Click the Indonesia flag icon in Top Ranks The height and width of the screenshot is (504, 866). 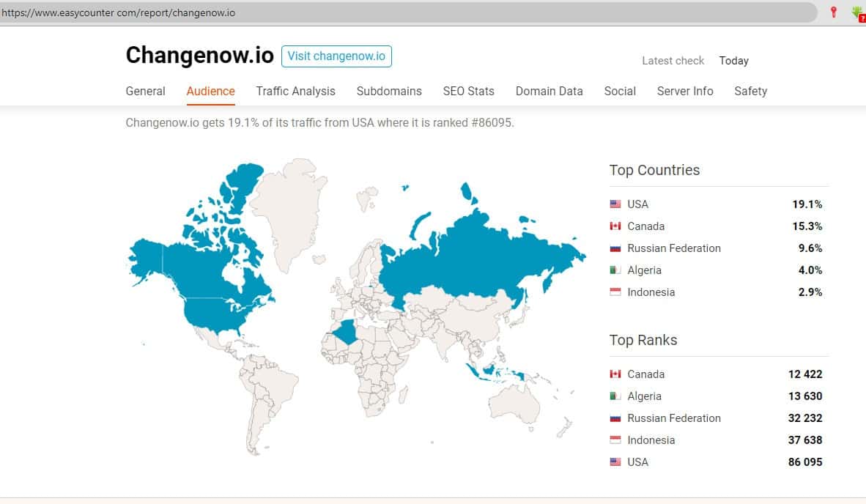tap(615, 440)
